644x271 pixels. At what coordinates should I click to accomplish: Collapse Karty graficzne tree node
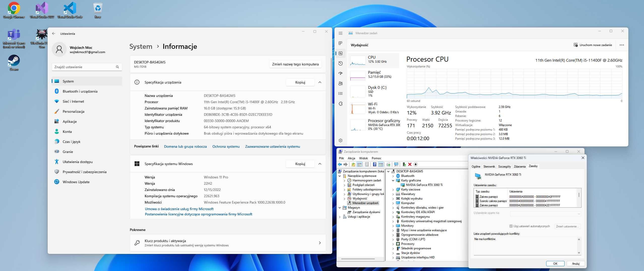(393, 180)
